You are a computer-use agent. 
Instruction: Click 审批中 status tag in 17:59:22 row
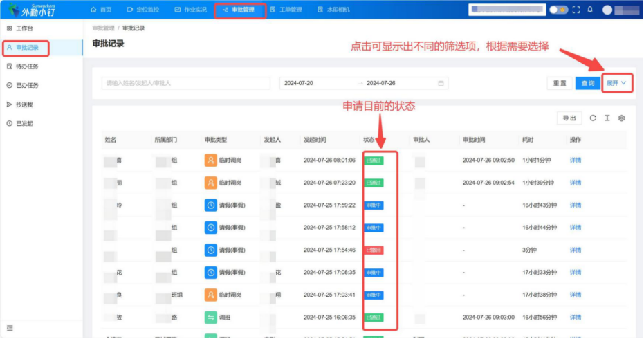(374, 205)
